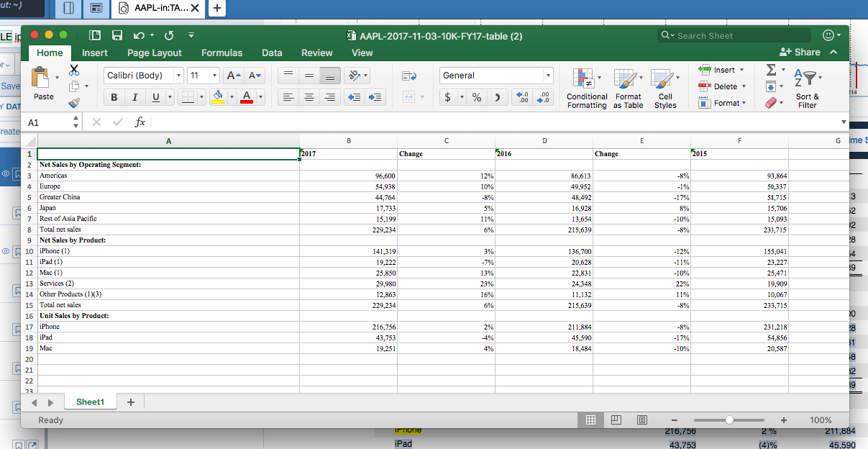
Task: Activate the Format Painter brush
Action: point(73,103)
